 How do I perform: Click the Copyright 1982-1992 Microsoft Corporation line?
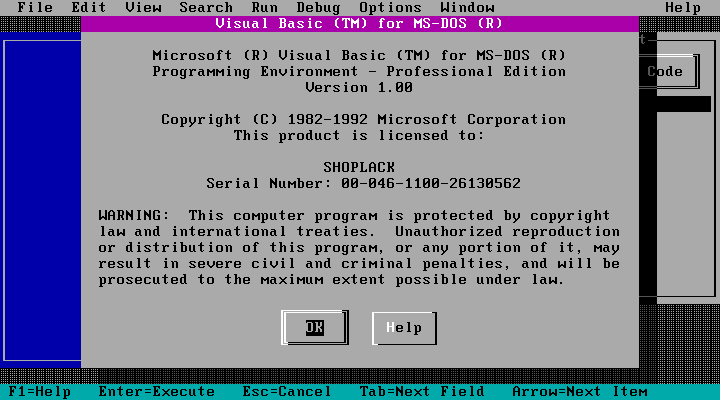pos(363,119)
